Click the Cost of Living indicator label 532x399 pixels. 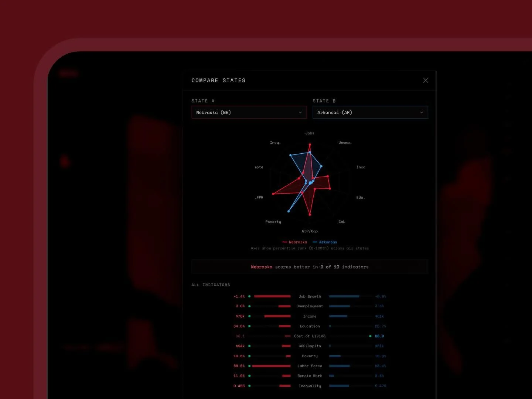310,336
